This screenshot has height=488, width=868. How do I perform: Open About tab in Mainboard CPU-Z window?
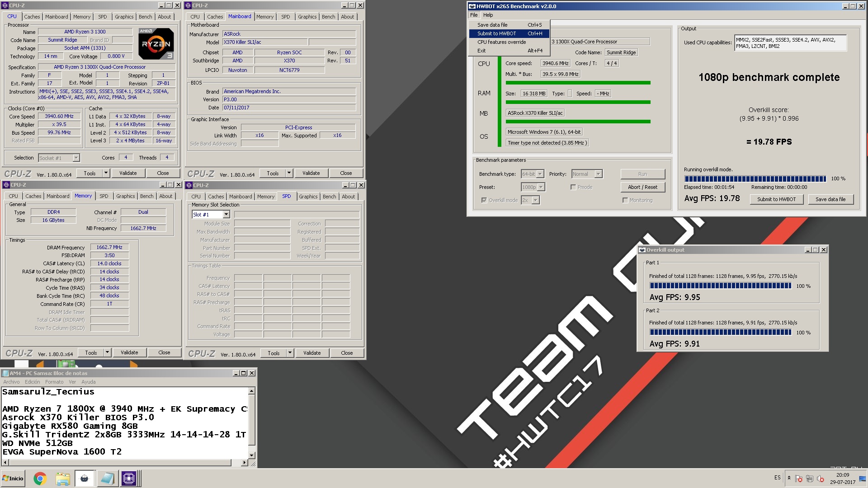347,17
